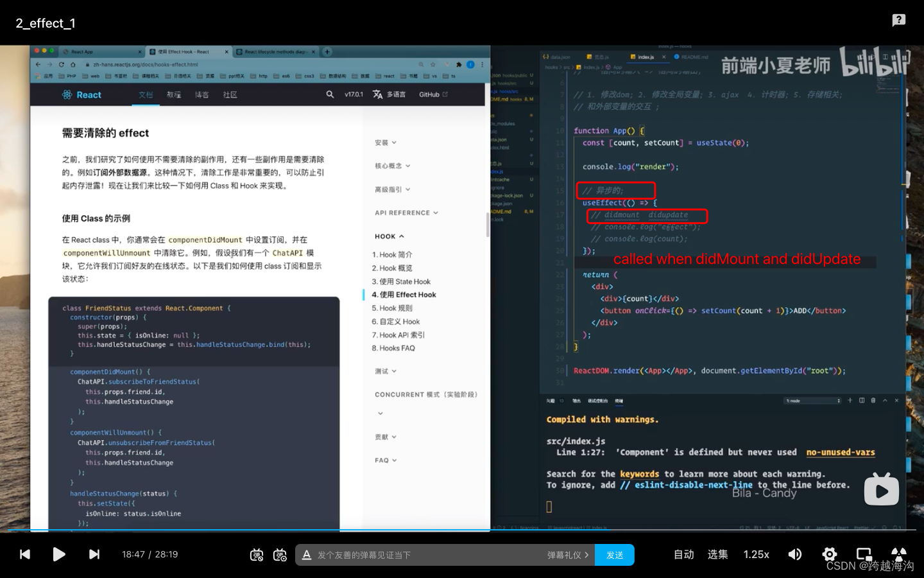Delete the terminal with trash icon
The height and width of the screenshot is (578, 924).
(x=873, y=400)
